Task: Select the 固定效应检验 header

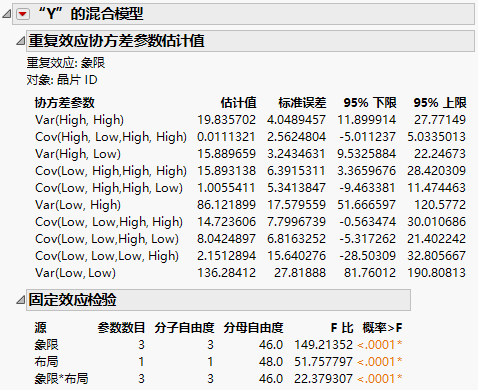Action: tap(218, 300)
